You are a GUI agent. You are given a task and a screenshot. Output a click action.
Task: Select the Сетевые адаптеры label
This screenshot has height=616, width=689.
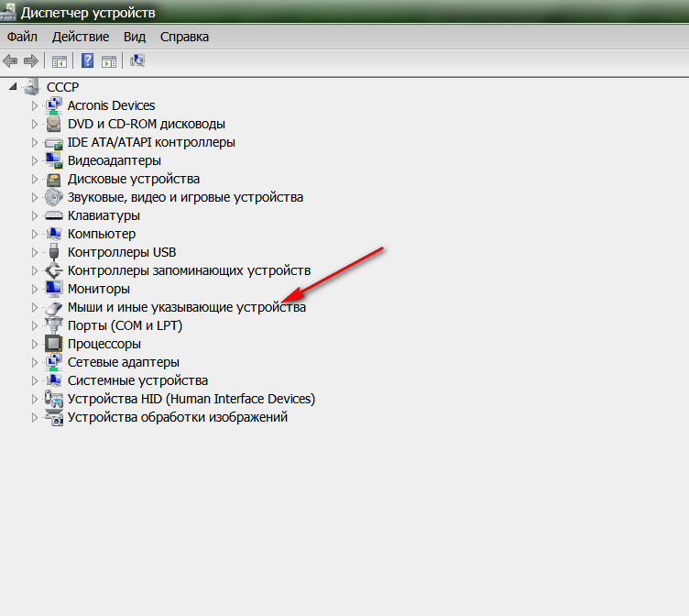124,362
